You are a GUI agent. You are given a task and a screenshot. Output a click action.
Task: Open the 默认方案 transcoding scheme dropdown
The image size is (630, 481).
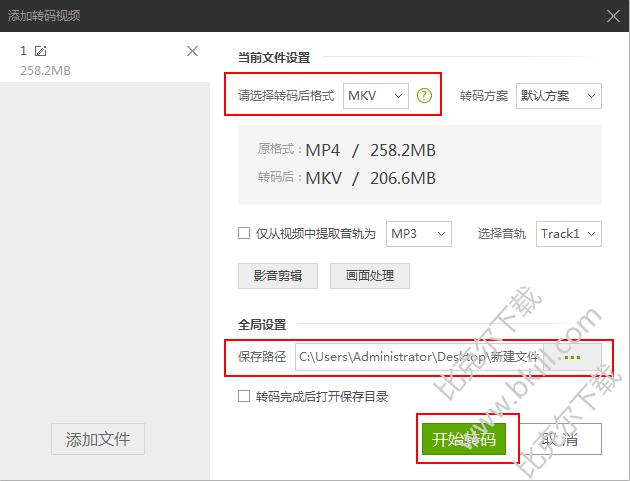pyautogui.click(x=558, y=96)
